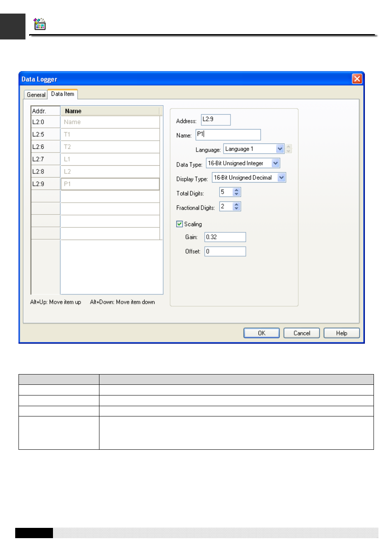Screen dimensions: 392x555
Task: Click the Name column header
Action: 110,111
